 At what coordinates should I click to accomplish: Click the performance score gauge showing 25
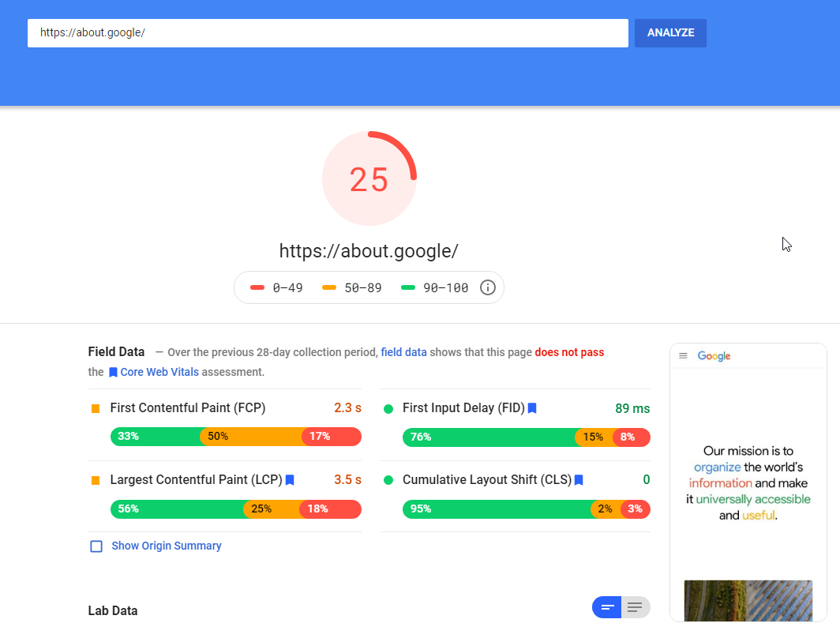point(369,178)
